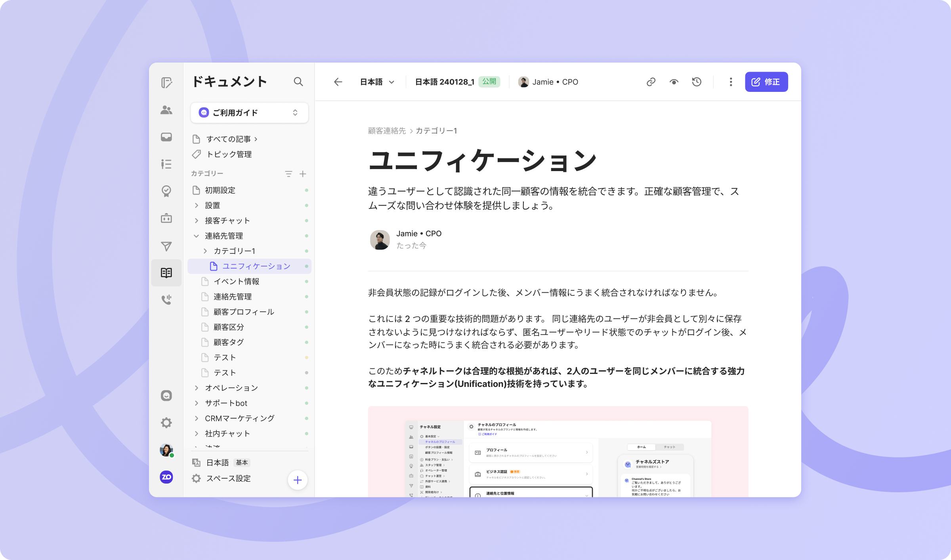Viewport: 951px width, 560px height.
Task: Open the 日本語 language dropdown
Action: tap(377, 82)
